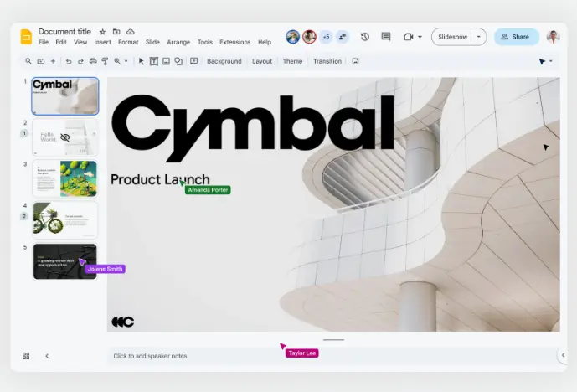Open the Format menu
This screenshot has height=392, width=577.
(x=128, y=42)
